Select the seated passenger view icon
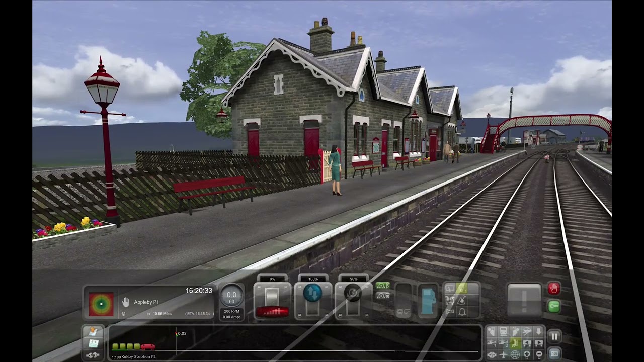The image size is (644, 362). click(x=515, y=343)
